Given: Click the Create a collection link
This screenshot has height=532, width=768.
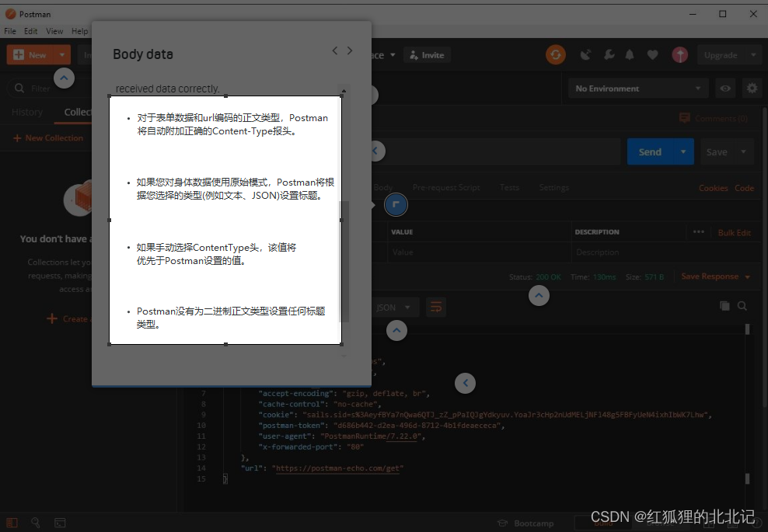Looking at the screenshot, I should click(68, 318).
